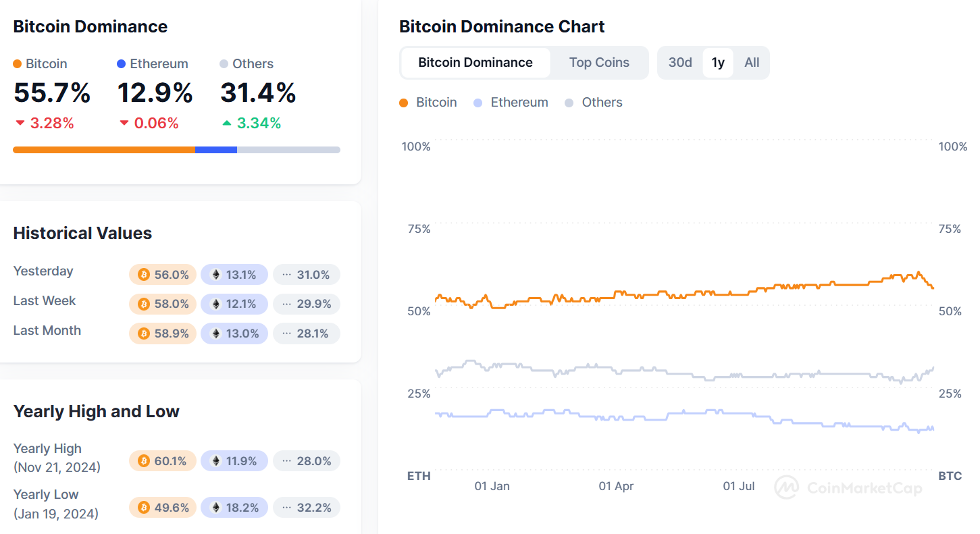Click the orange Bitcoin dot in summary
This screenshot has height=534, width=980.
[18, 64]
